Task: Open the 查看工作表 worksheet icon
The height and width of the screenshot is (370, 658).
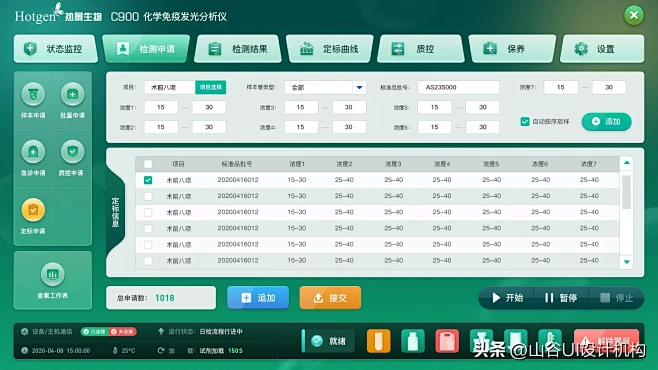Action: click(52, 274)
